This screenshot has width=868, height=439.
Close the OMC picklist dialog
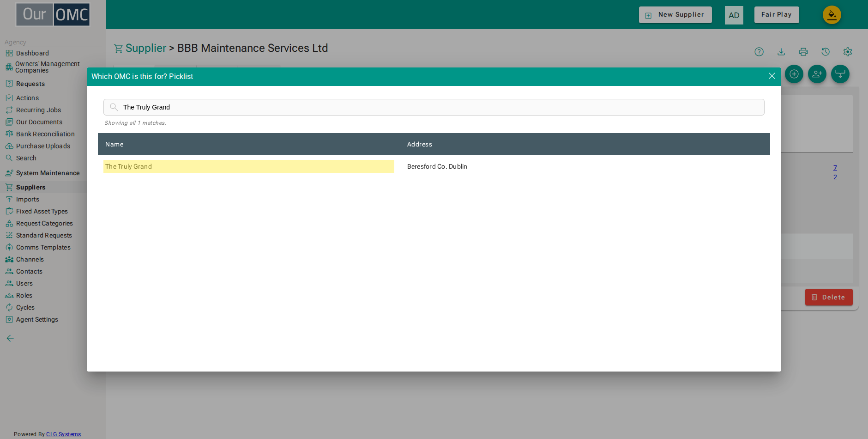tap(772, 76)
